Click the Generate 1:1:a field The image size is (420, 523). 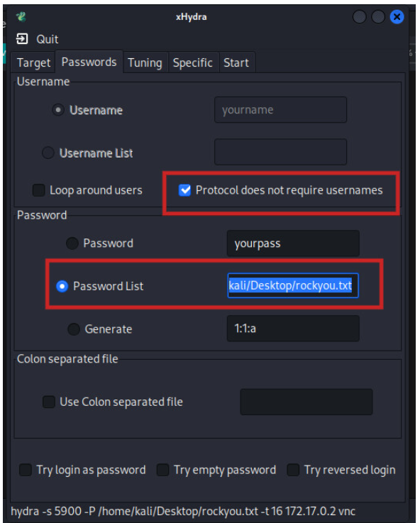coord(293,329)
